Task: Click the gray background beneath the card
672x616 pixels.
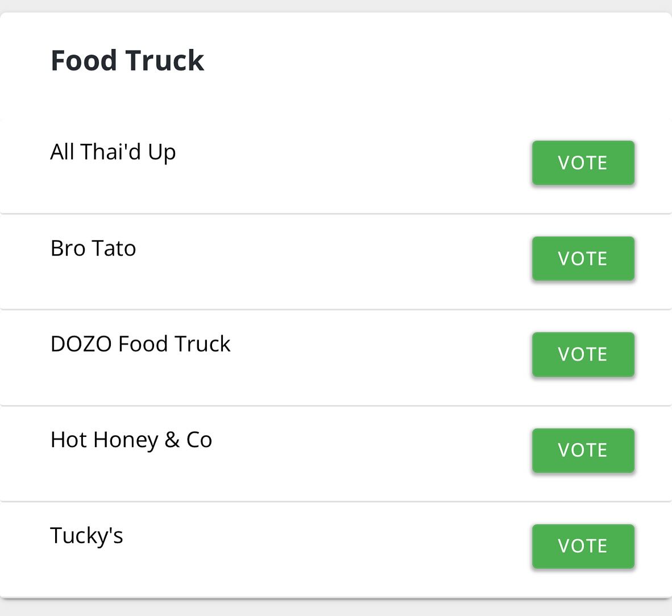Action: coord(336,608)
